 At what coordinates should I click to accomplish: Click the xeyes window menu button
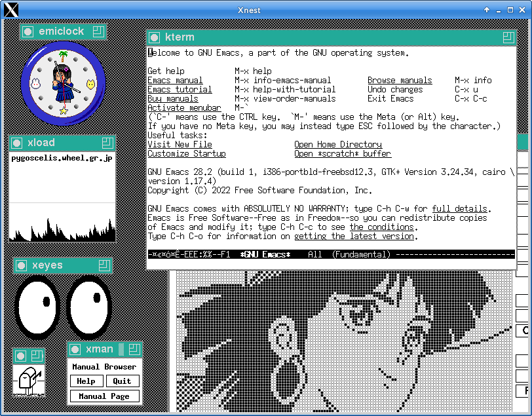coord(22,265)
